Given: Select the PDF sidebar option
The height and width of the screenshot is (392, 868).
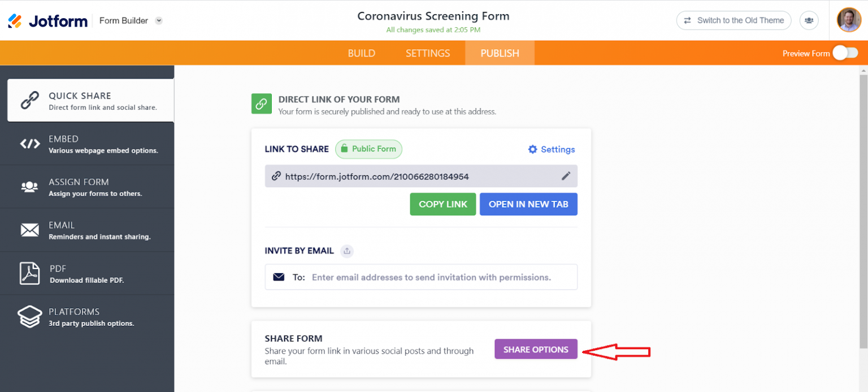Looking at the screenshot, I should (x=87, y=273).
